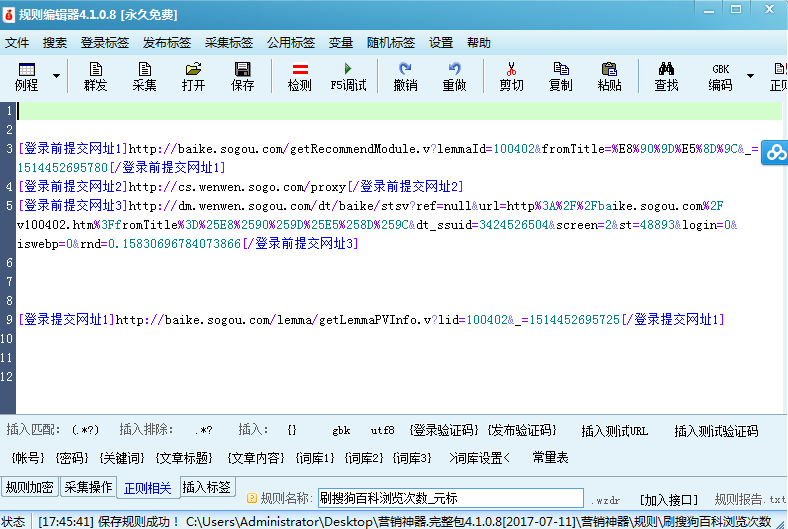Insert the .*? exclusion pattern
The image size is (788, 529).
pyautogui.click(x=203, y=430)
